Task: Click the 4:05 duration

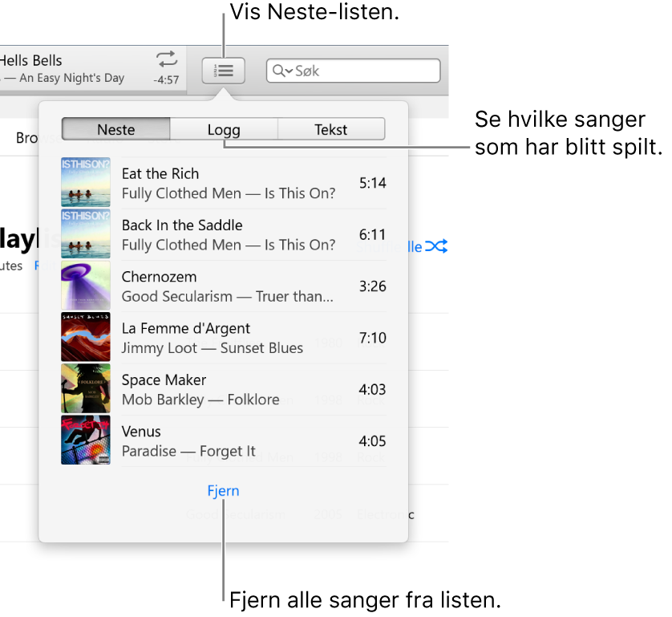Action: pyautogui.click(x=372, y=440)
